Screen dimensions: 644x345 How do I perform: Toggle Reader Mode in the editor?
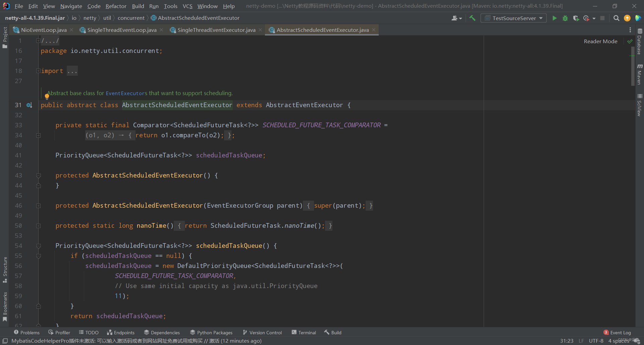coord(600,42)
